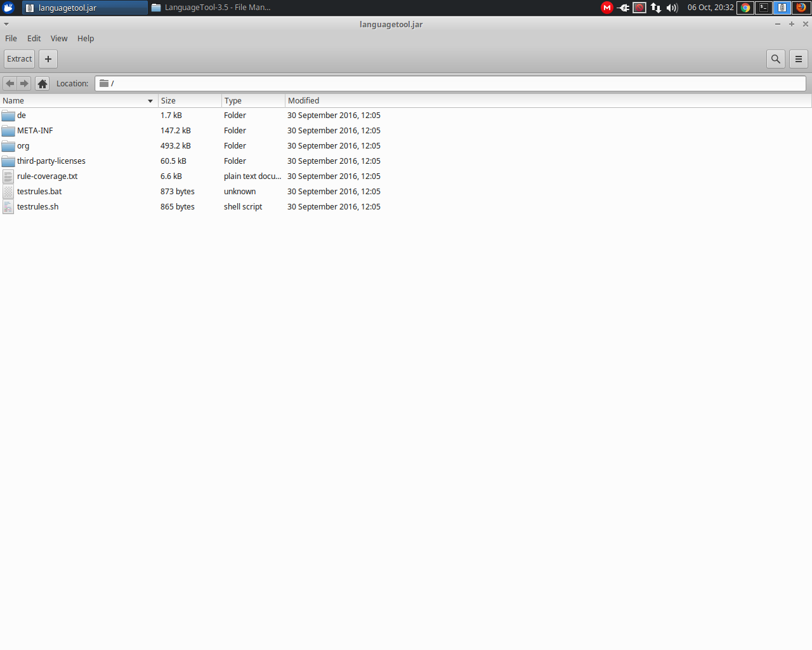Open the File menu
812x650 pixels.
point(11,39)
